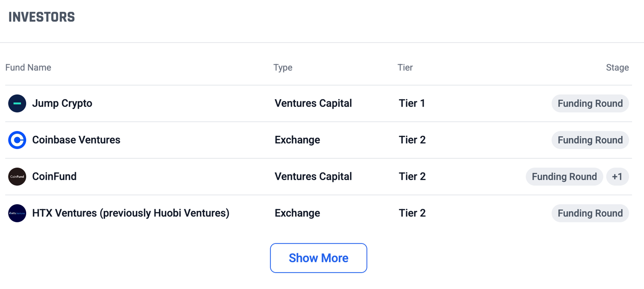
Task: Click the Jump Crypto logo icon
Action: tap(17, 103)
